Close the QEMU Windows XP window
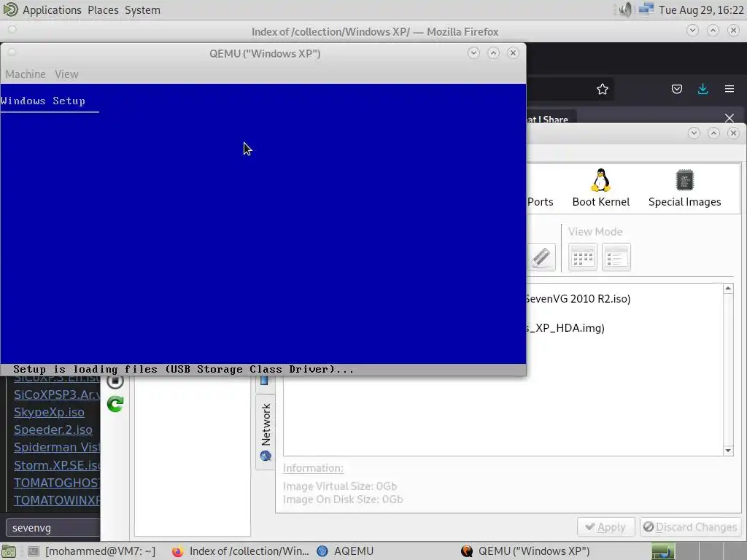 coord(513,52)
